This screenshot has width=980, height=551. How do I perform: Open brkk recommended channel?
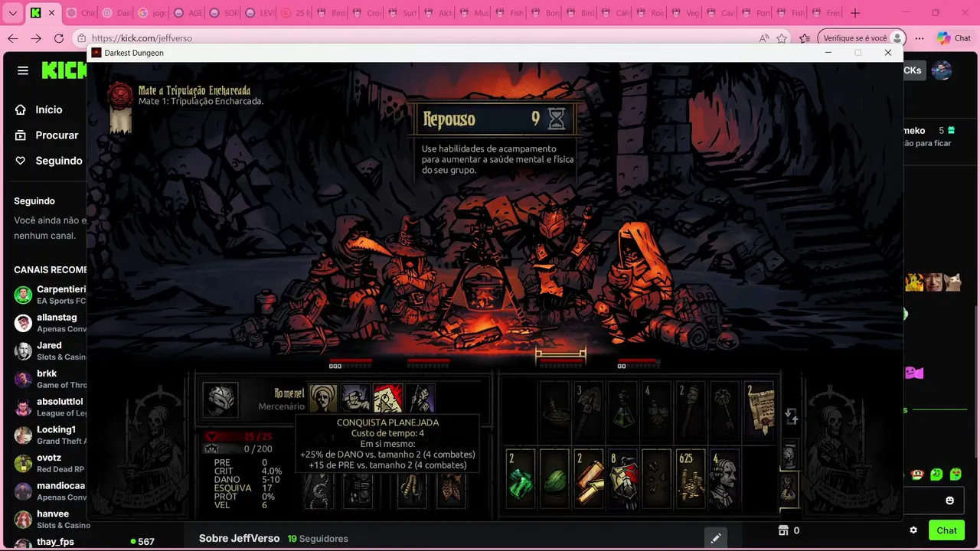(x=51, y=380)
